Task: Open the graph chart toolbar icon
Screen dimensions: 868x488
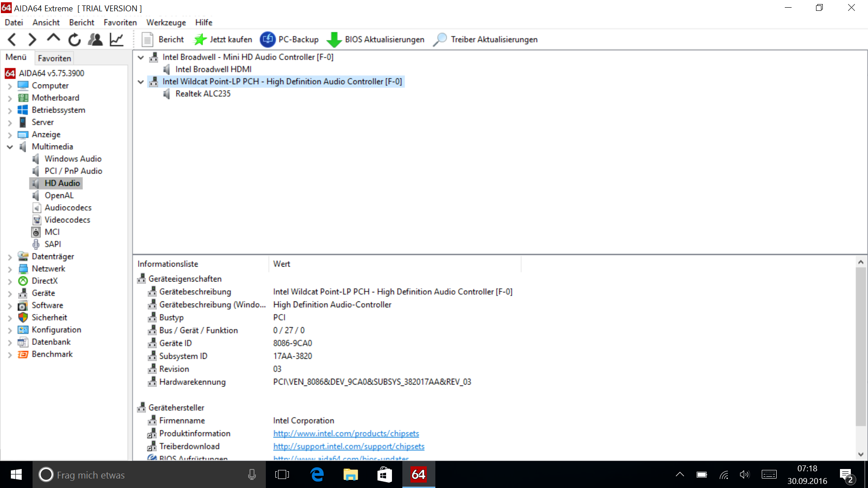Action: (x=117, y=40)
